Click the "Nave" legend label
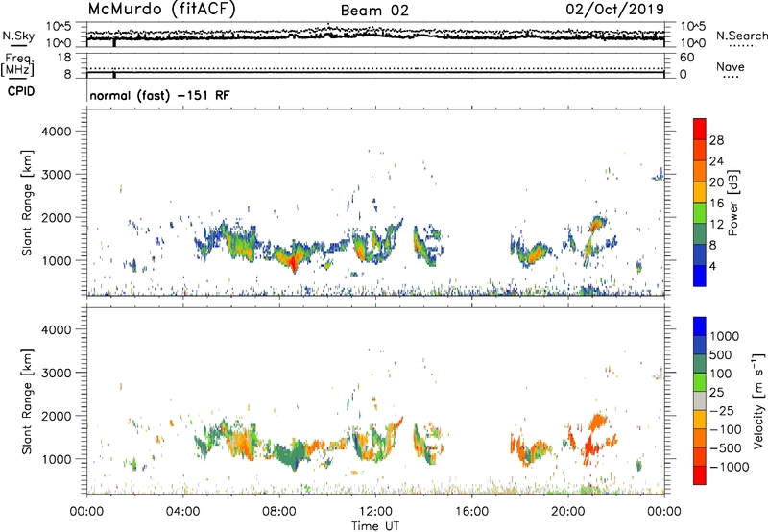 point(731,66)
